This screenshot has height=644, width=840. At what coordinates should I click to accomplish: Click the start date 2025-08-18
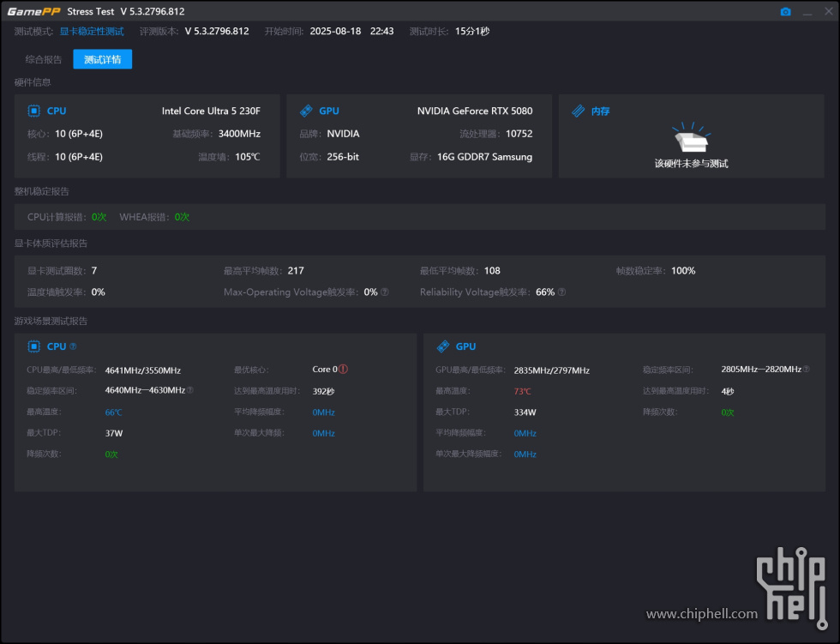click(335, 32)
